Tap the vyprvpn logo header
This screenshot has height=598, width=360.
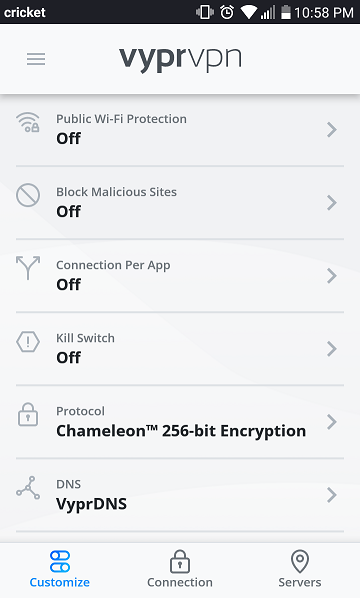[180, 59]
